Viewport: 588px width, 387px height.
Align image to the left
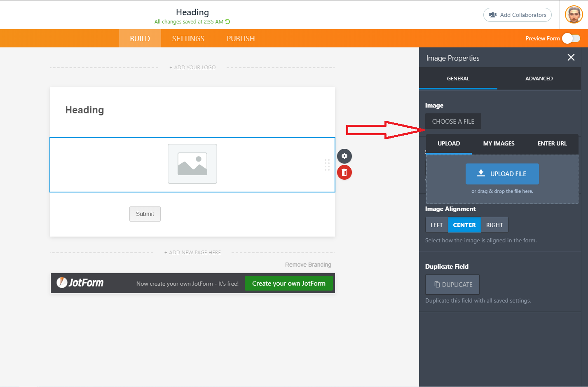tap(436, 225)
